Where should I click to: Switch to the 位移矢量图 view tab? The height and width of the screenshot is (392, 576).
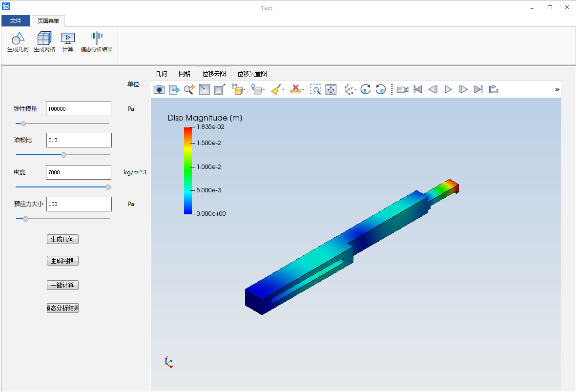coord(252,74)
